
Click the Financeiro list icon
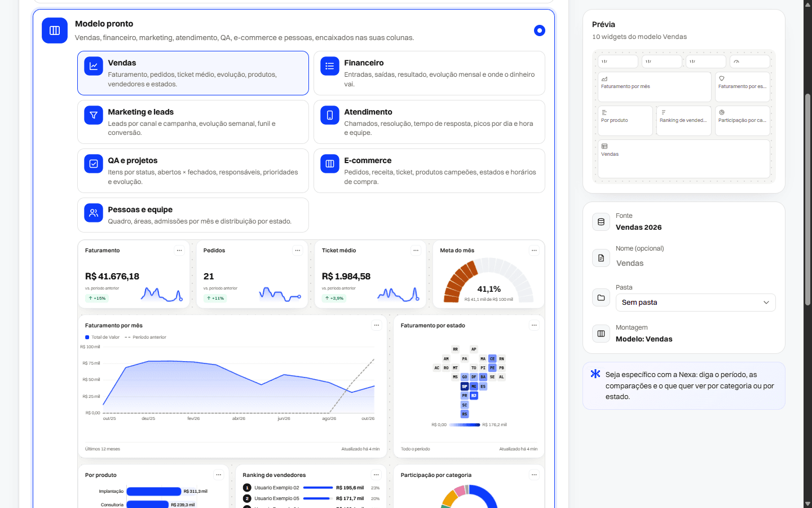[330, 66]
